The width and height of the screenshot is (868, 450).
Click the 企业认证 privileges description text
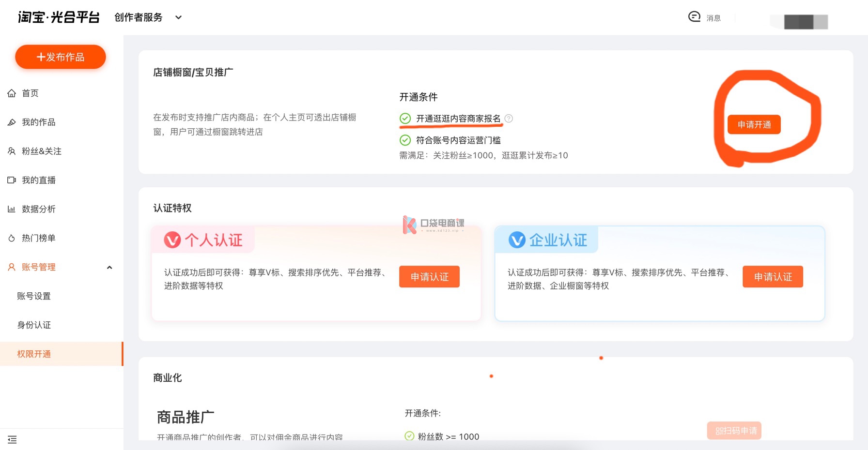620,279
